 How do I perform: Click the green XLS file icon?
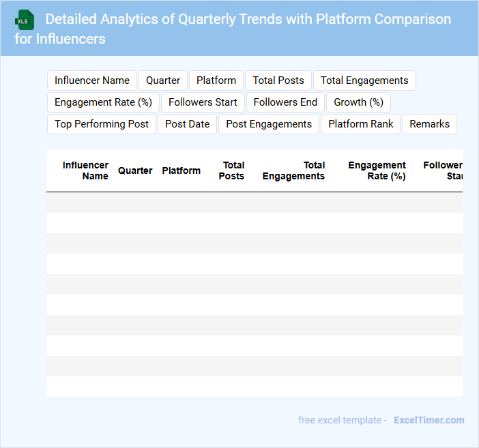click(x=25, y=20)
